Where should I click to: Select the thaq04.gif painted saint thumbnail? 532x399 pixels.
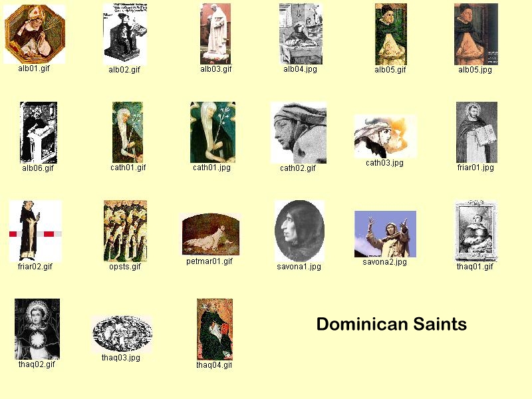(x=215, y=329)
